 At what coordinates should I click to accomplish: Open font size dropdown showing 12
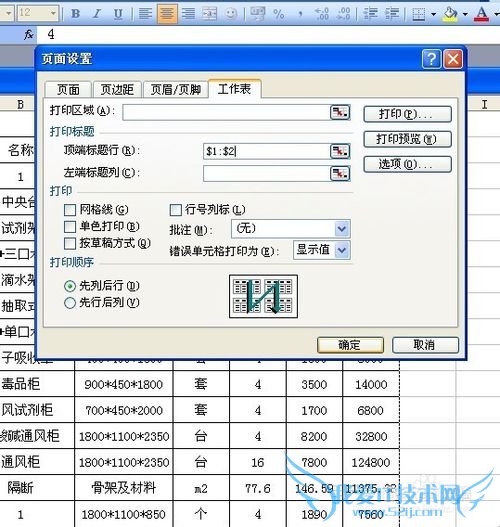(x=53, y=13)
